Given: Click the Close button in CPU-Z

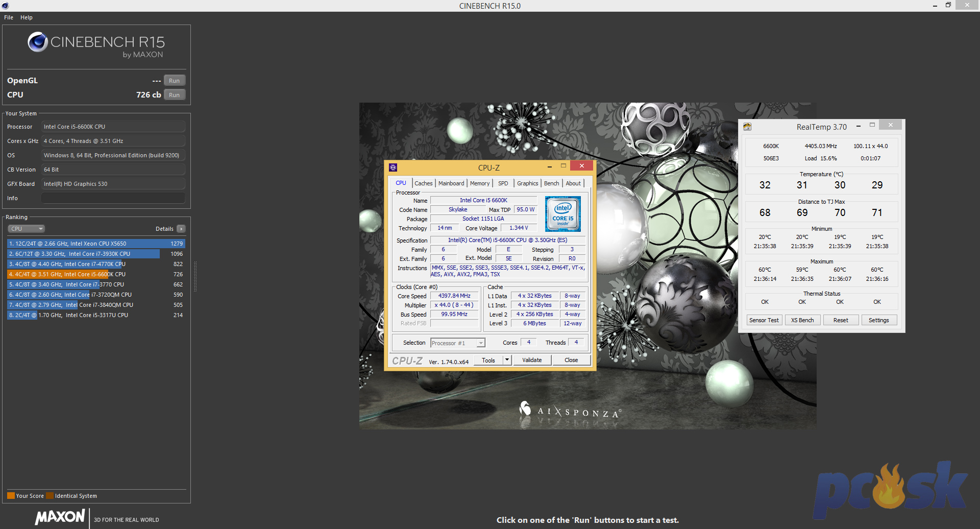Looking at the screenshot, I should point(571,360).
